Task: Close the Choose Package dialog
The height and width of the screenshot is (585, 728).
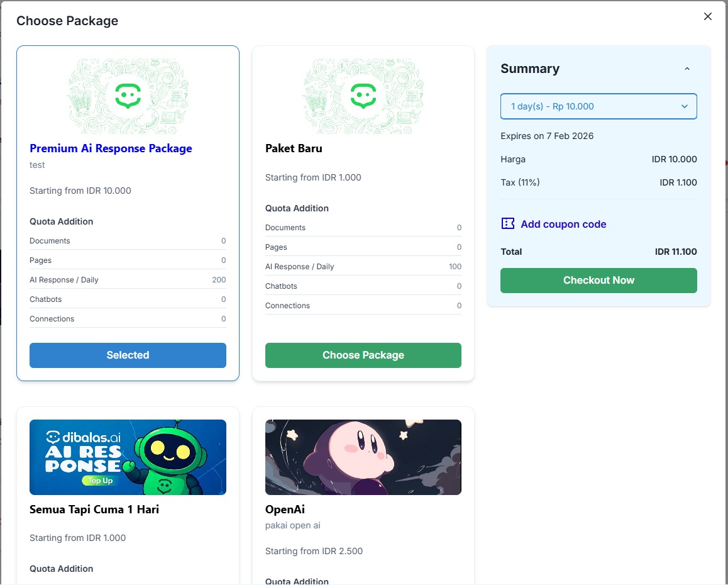Action: click(708, 16)
